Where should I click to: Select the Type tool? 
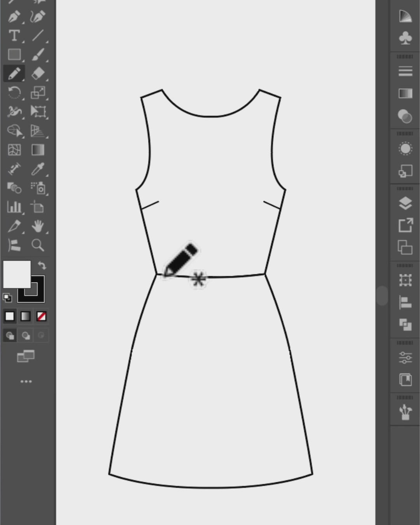coord(14,36)
